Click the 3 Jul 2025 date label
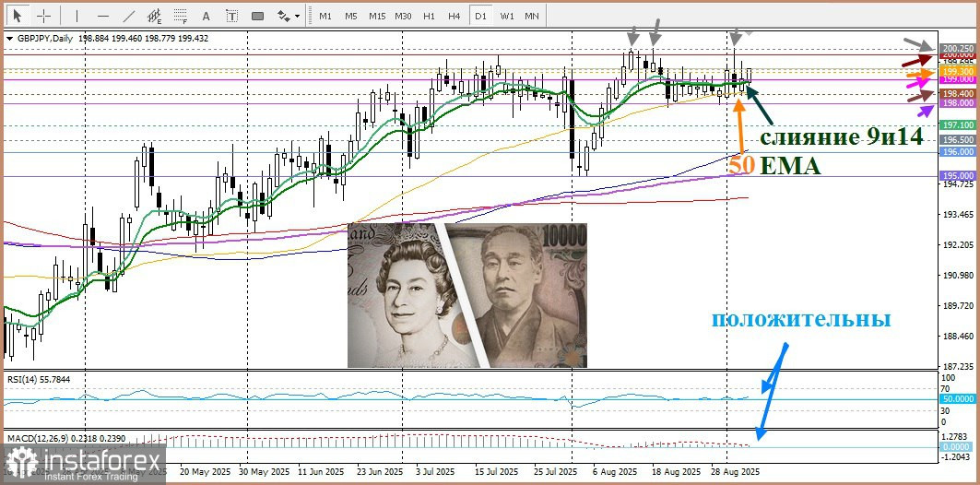Screen dimensions: 980x485 coord(435,472)
